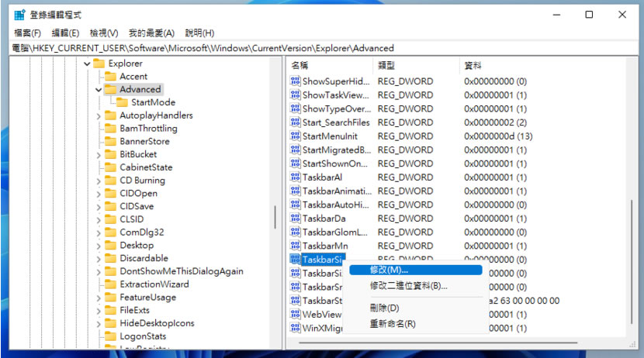Select the highlighted TaskbarSi value name

[x=323, y=260]
